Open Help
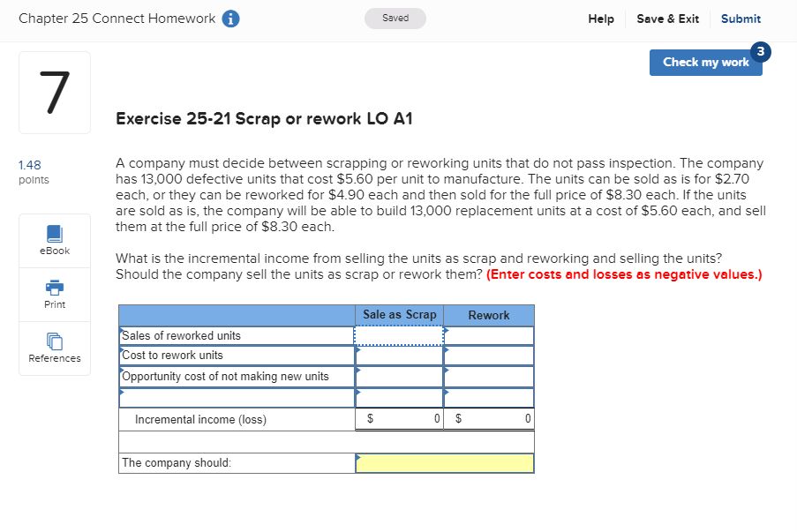The height and width of the screenshot is (532, 797). coord(601,19)
